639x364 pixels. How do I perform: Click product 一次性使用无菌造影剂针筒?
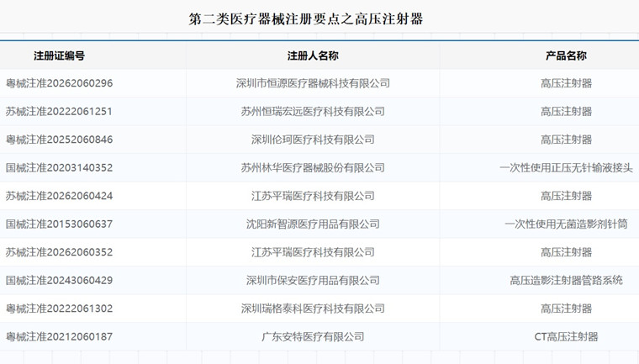pyautogui.click(x=566, y=224)
